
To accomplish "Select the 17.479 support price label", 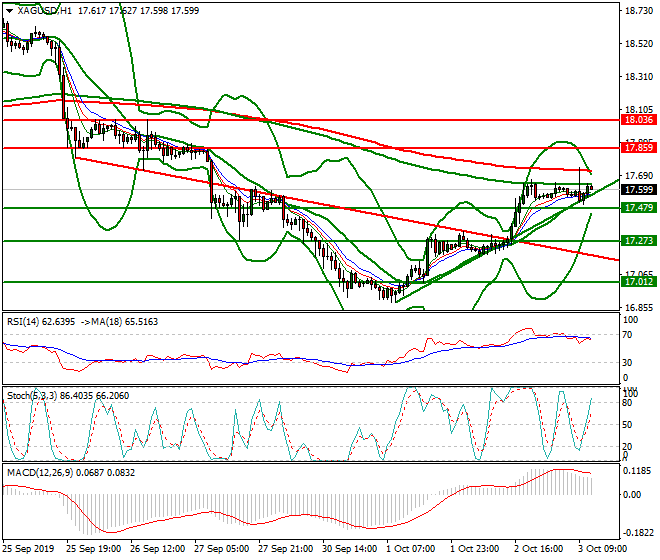I will coord(639,208).
